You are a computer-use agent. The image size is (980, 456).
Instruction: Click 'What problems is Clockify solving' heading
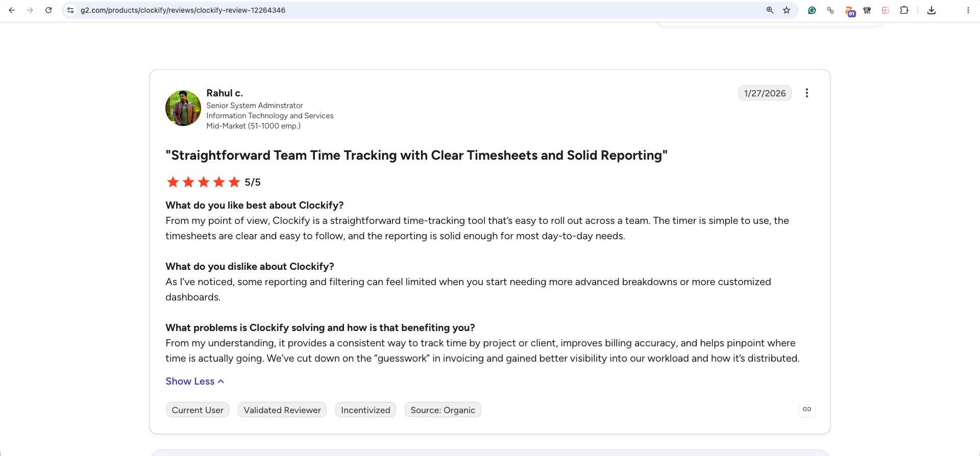[320, 327]
